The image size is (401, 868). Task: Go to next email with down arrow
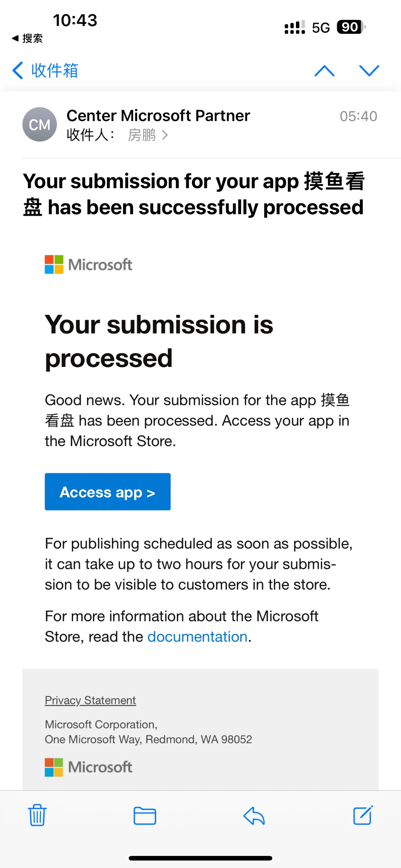click(369, 71)
